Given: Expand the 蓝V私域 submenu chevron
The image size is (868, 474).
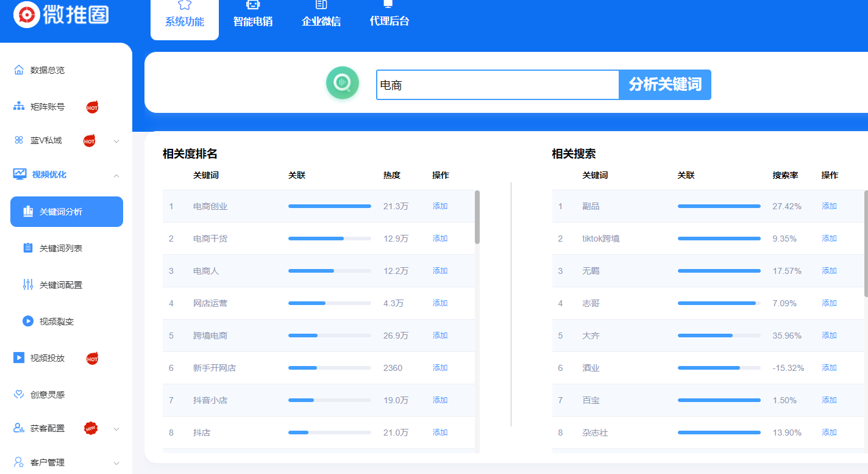Looking at the screenshot, I should click(x=116, y=142).
